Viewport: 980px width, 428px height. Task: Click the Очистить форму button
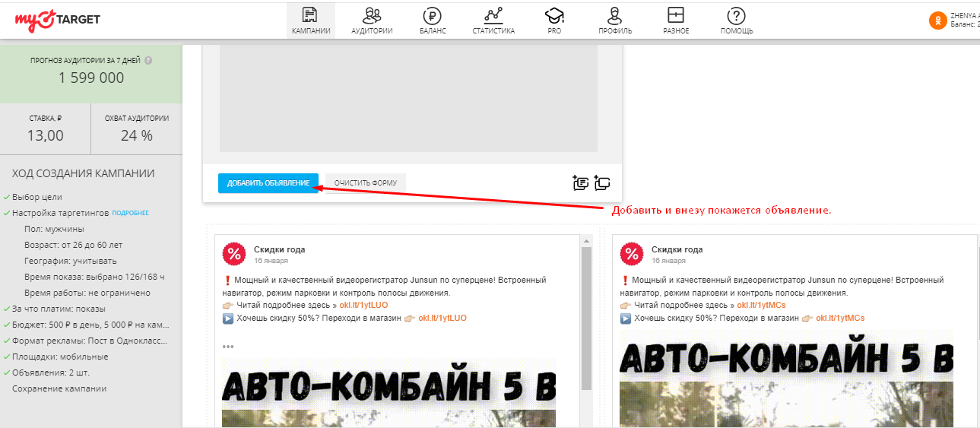click(x=366, y=183)
